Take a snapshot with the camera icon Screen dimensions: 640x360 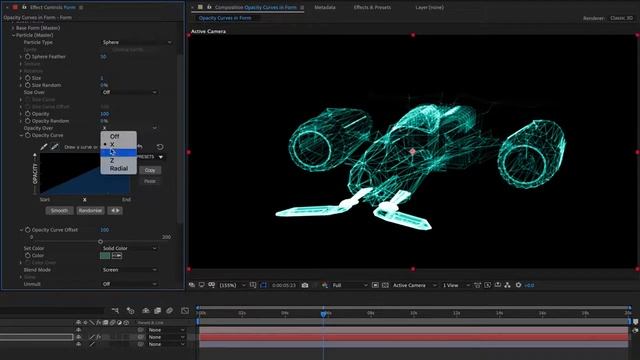pyautogui.click(x=305, y=285)
